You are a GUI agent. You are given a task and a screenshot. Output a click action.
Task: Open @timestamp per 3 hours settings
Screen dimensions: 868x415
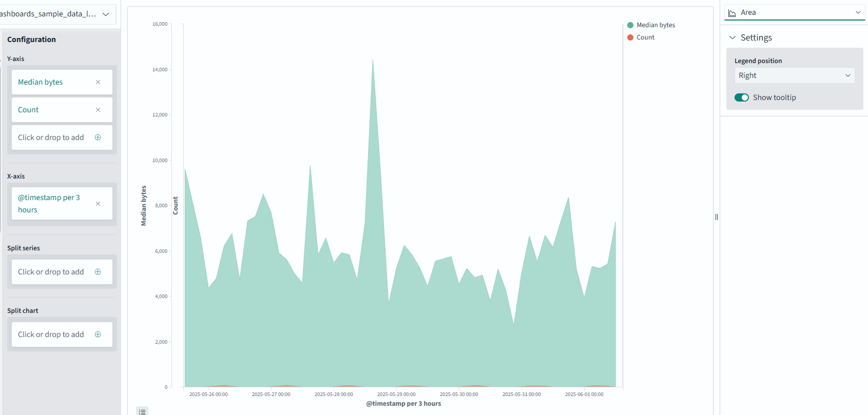point(49,204)
